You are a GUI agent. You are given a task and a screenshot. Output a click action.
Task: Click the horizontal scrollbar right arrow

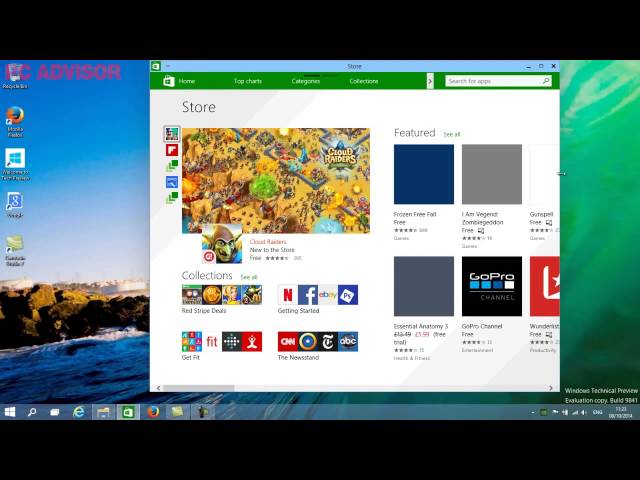click(x=551, y=388)
